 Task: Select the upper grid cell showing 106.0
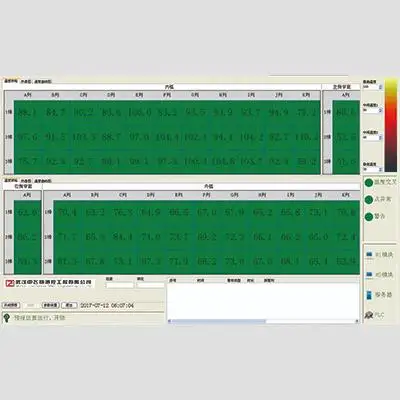pyautogui.click(x=139, y=112)
